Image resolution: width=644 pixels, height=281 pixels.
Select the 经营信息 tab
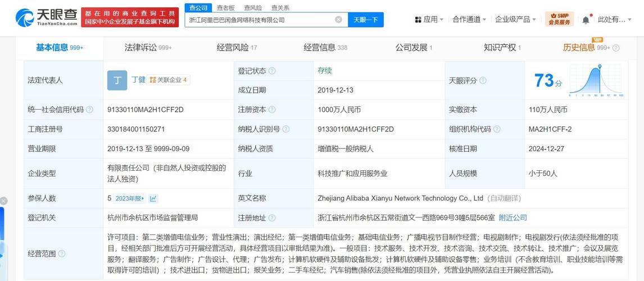325,48
